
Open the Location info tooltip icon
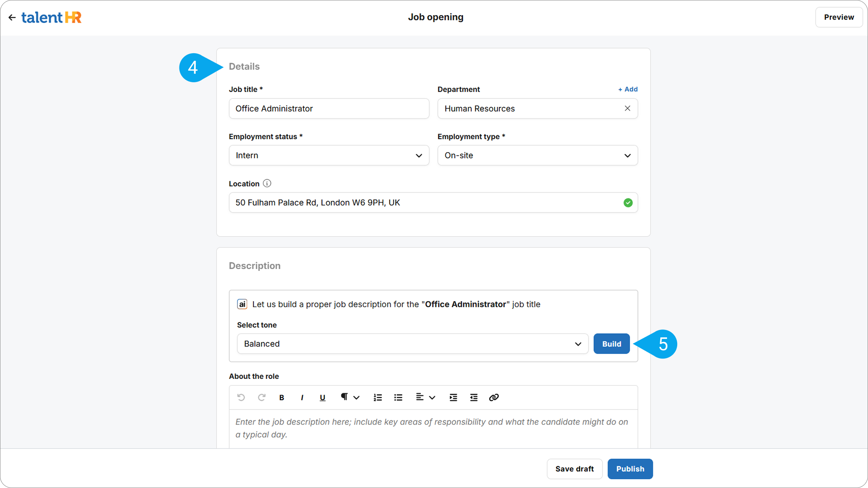267,183
